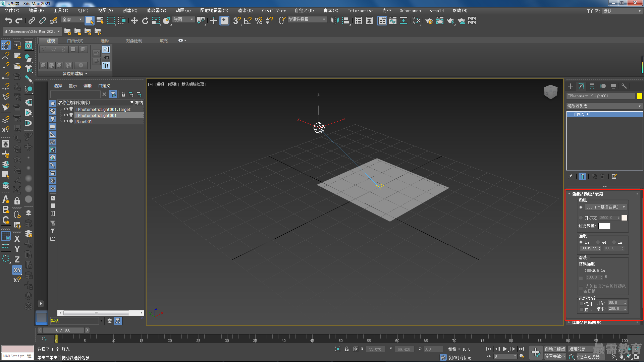The image size is (644, 362).
Task: Select the Kelvin (开尔文) color radio button
Action: (581, 218)
